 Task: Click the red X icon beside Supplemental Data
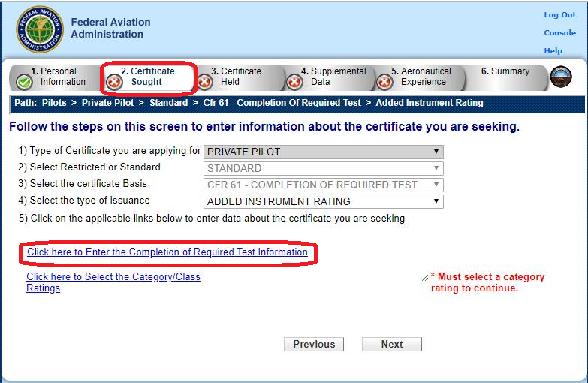[x=294, y=81]
